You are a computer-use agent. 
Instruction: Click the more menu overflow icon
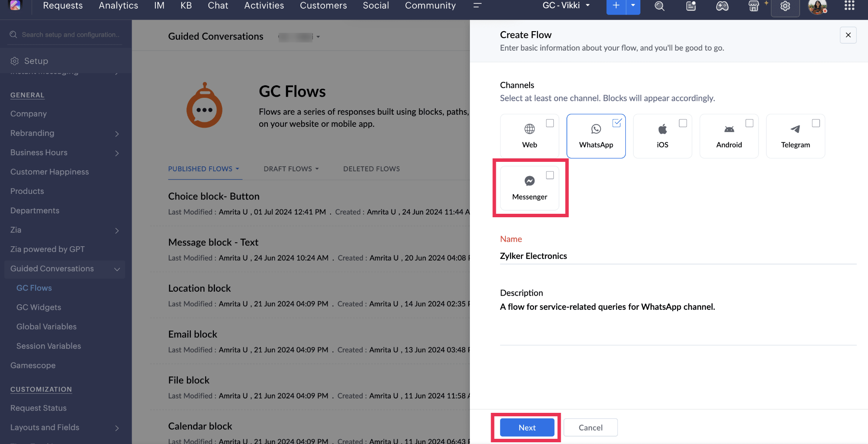point(477,6)
